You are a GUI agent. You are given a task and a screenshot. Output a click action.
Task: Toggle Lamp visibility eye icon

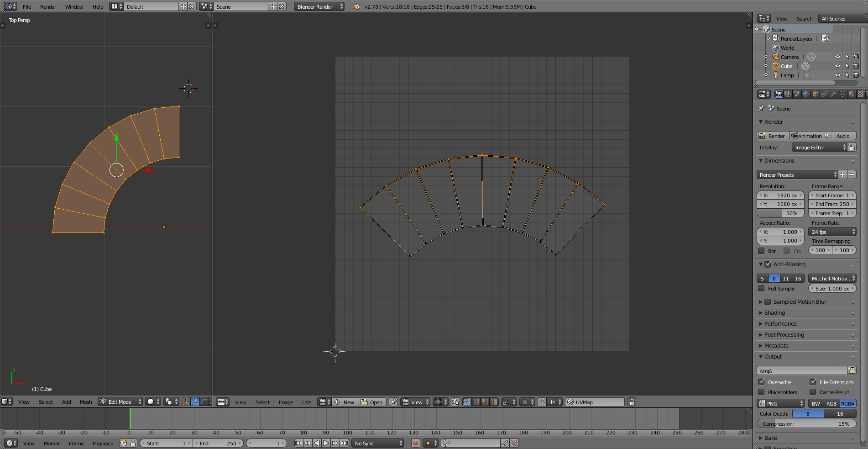pyautogui.click(x=837, y=75)
